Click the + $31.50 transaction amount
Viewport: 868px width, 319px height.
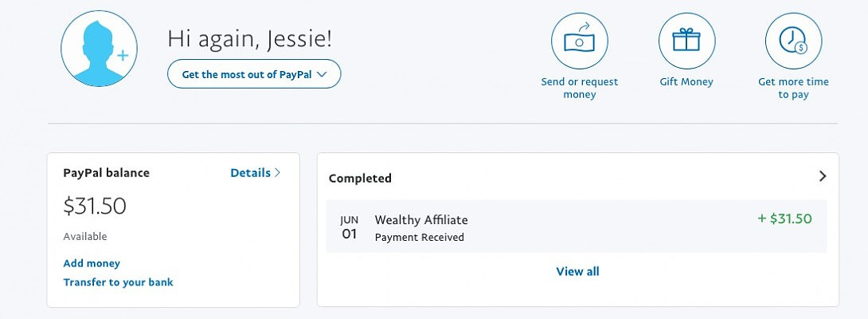784,219
